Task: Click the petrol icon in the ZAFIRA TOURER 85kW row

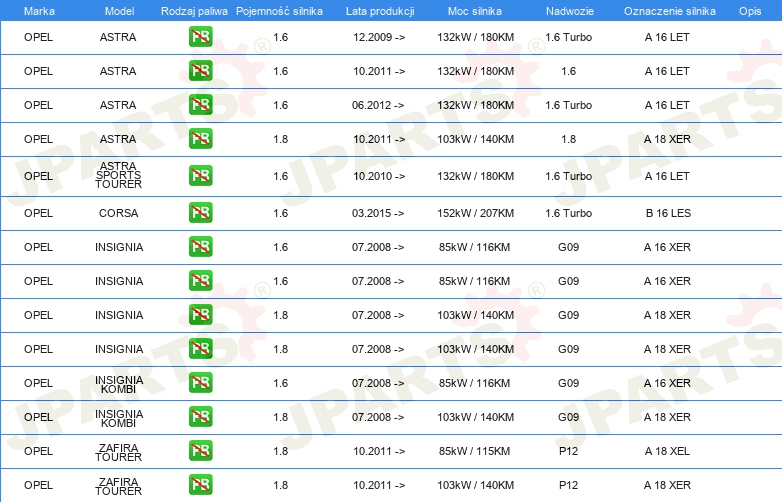Action: click(x=200, y=451)
